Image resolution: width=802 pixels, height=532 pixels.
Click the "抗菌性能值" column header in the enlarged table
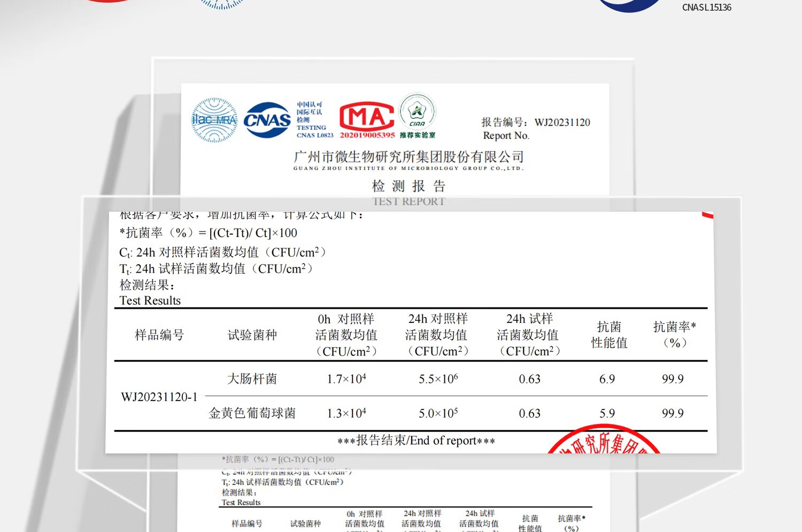pos(609,335)
